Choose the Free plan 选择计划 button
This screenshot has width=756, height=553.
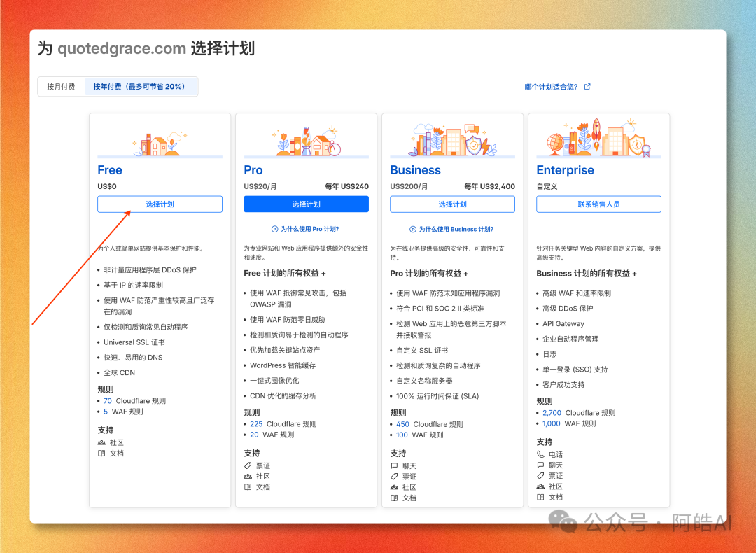tap(160, 204)
